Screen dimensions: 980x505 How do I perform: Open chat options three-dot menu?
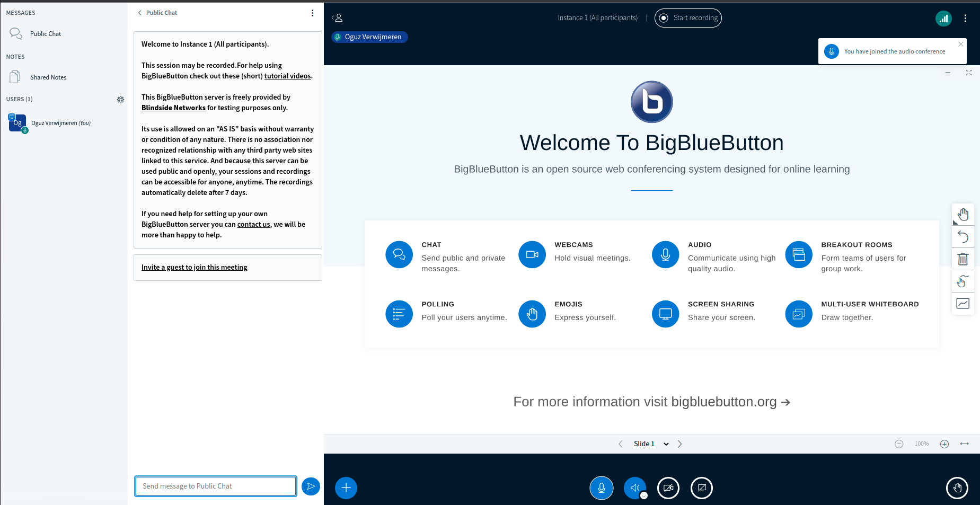[x=312, y=13]
